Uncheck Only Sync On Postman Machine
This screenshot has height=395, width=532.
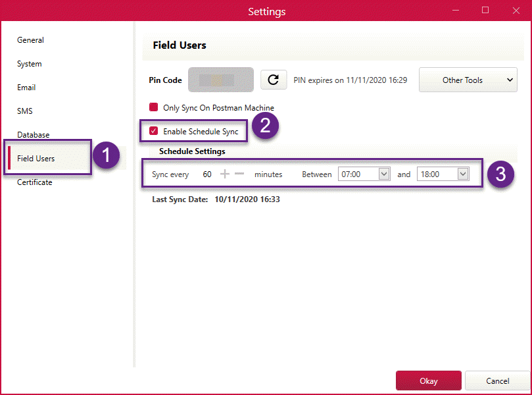pyautogui.click(x=153, y=107)
